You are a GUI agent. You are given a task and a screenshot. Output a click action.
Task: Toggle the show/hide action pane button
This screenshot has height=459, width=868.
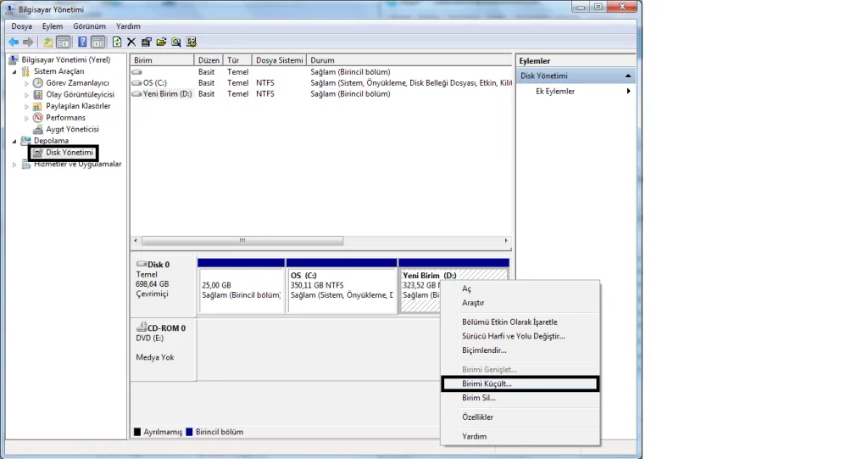pyautogui.click(x=97, y=42)
